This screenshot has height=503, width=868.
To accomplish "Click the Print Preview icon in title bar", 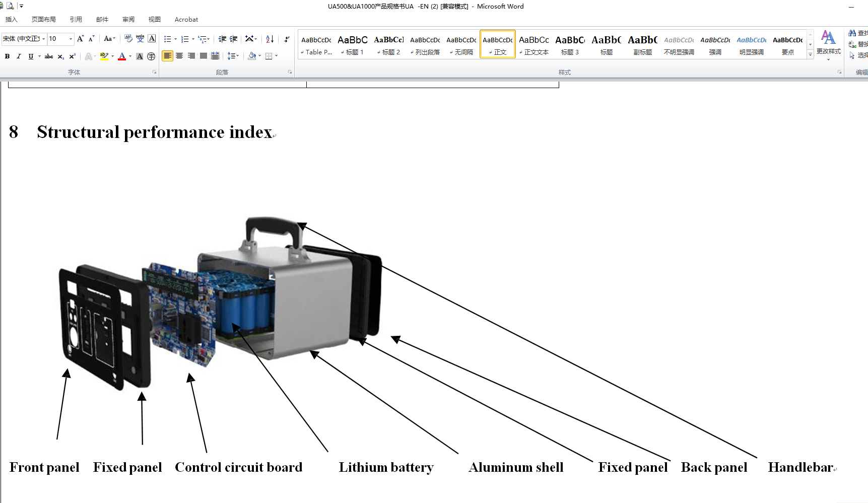I will coord(10,6).
